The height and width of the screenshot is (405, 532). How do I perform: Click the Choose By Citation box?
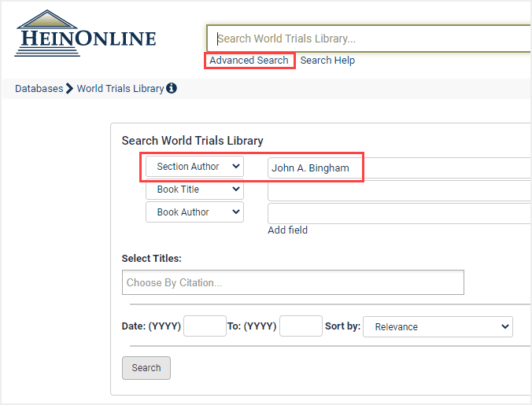[x=293, y=282]
